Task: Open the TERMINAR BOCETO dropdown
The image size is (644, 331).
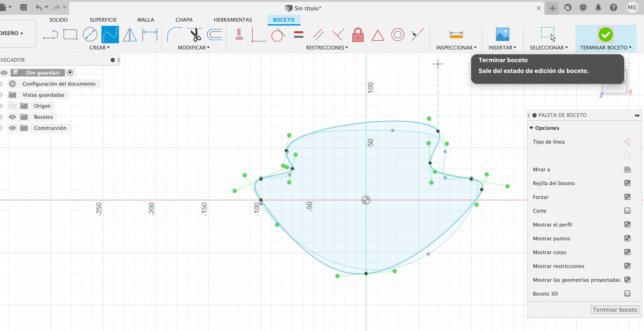Action: coord(606,47)
